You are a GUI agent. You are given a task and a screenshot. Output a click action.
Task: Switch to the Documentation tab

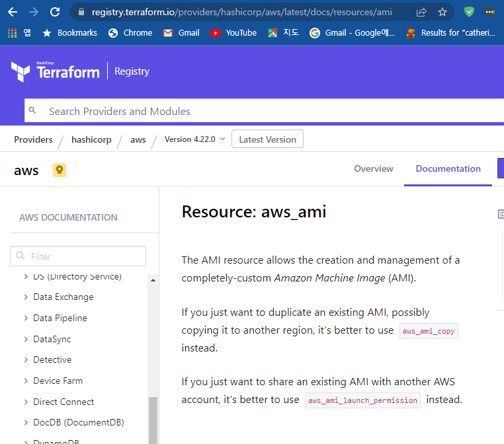[x=448, y=169]
